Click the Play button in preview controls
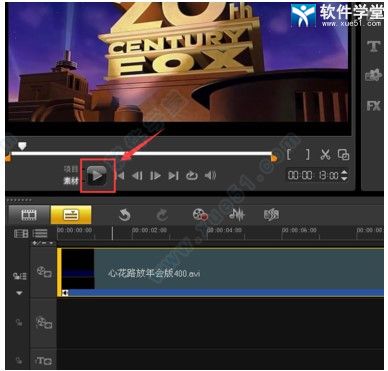This screenshot has height=371, width=388. [x=97, y=175]
